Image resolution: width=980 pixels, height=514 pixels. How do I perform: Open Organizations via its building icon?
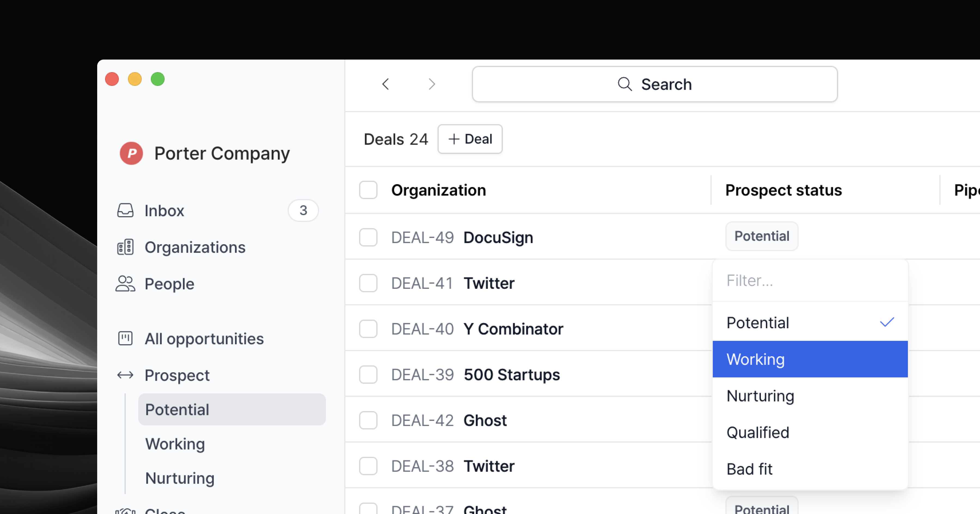[x=125, y=247]
